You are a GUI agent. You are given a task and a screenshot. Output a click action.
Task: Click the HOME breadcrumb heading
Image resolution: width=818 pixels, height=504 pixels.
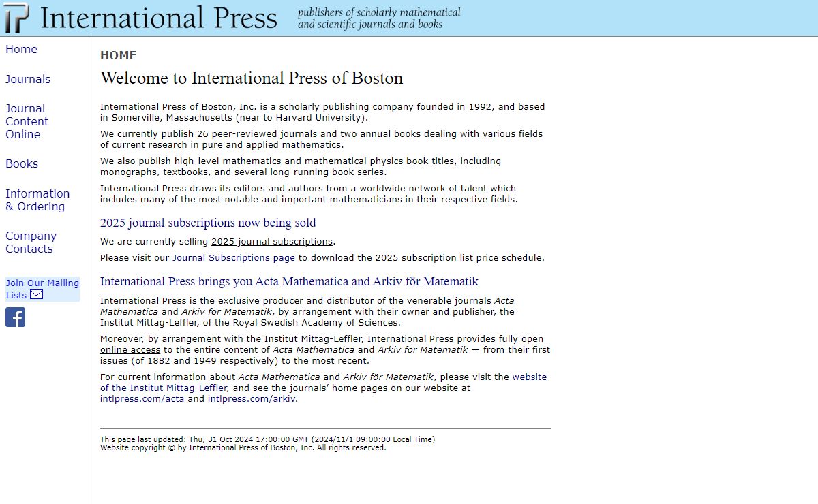coord(119,56)
